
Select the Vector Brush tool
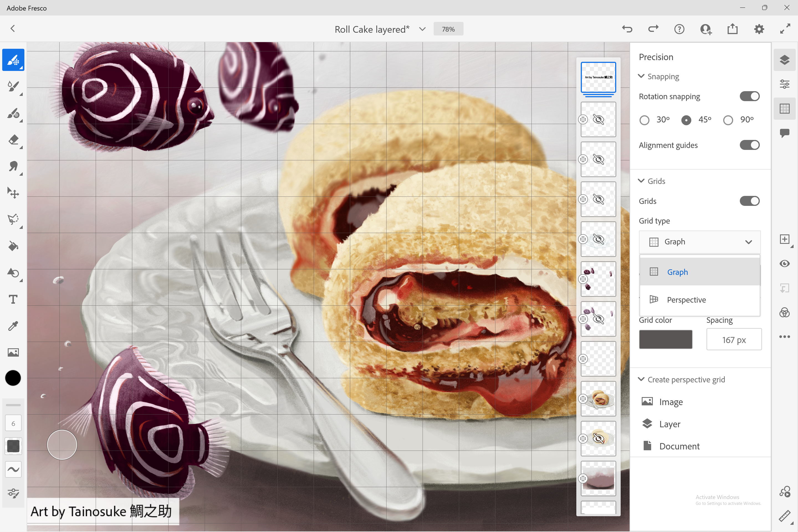click(x=13, y=113)
